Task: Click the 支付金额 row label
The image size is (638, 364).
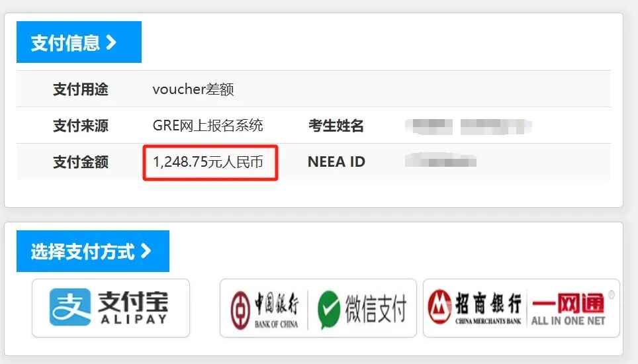Action: (81, 162)
